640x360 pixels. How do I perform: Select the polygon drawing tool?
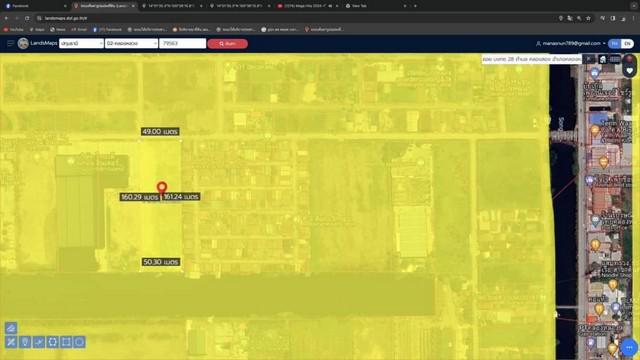pyautogui.click(x=53, y=342)
